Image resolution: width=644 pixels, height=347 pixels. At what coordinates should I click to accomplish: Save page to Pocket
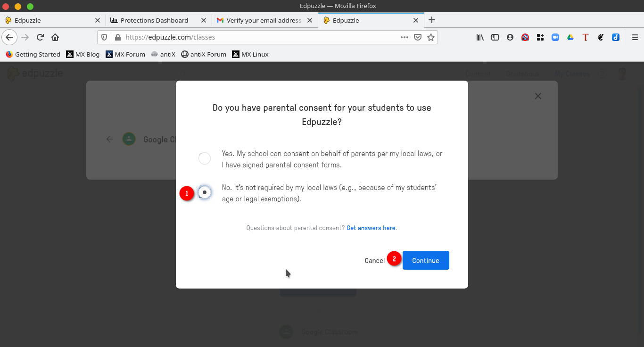[417, 37]
